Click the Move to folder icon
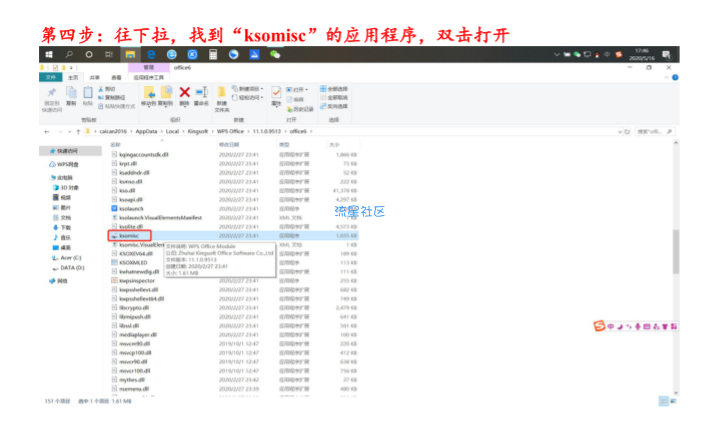 (149, 93)
